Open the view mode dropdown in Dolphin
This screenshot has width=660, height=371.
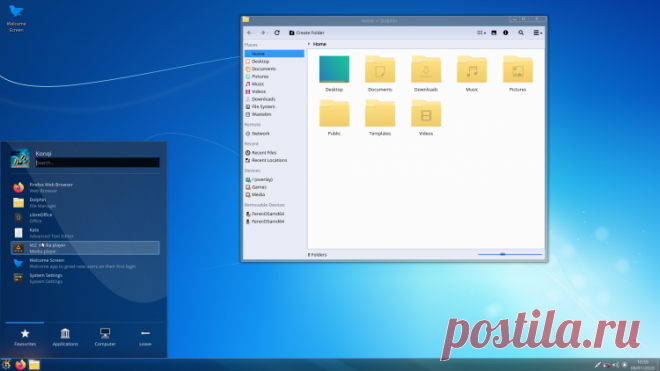tap(481, 33)
